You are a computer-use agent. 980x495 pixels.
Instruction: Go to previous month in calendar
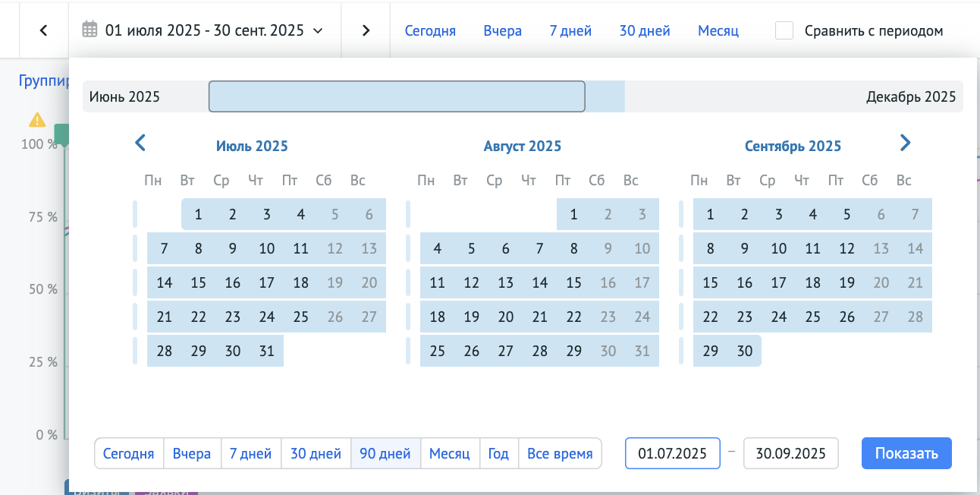coord(140,143)
